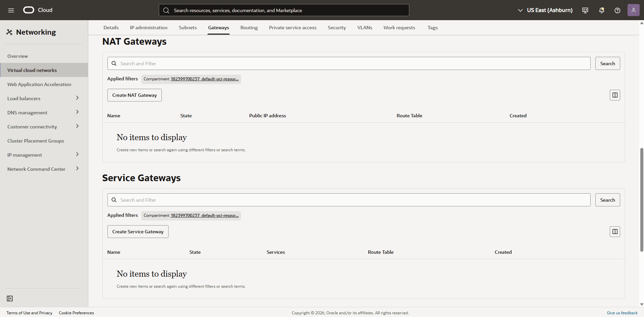Image resolution: width=644 pixels, height=317 pixels.
Task: Click Service Gateways Created column header
Action: pyautogui.click(x=503, y=252)
